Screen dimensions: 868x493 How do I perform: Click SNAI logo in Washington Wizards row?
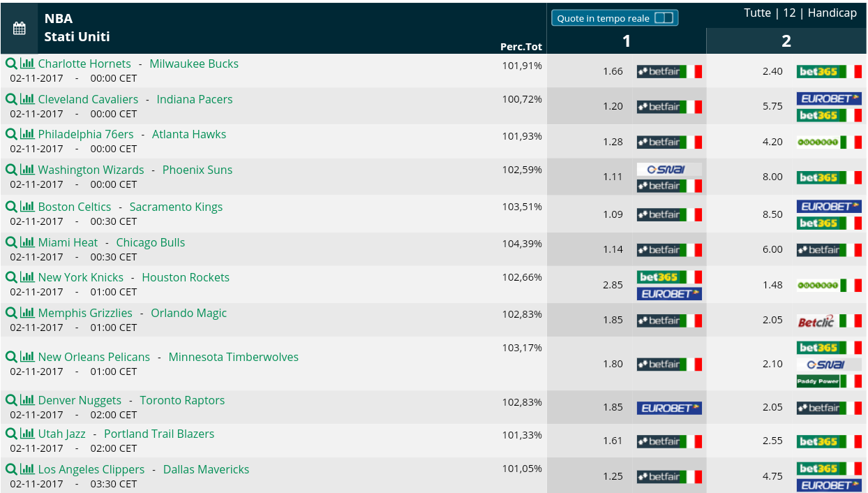669,169
